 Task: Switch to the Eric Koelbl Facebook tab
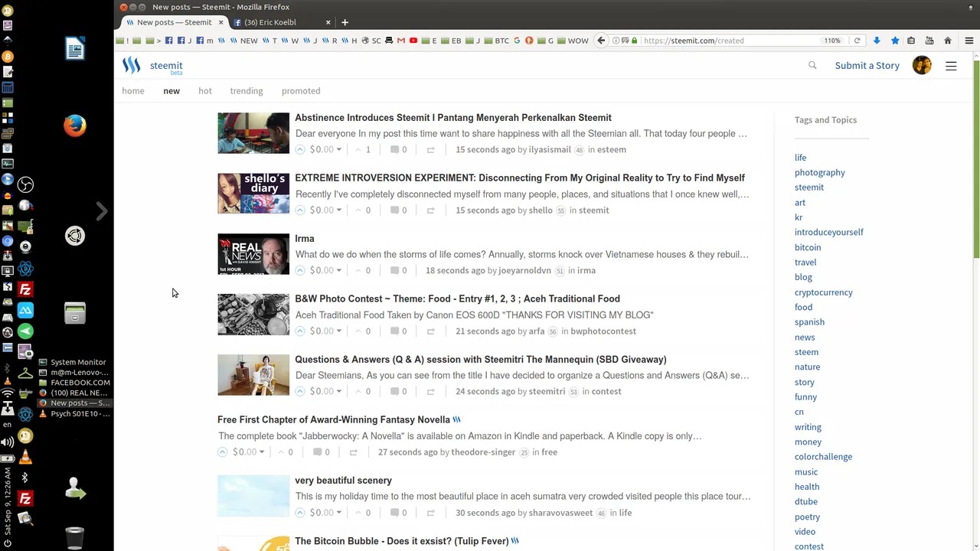[279, 22]
